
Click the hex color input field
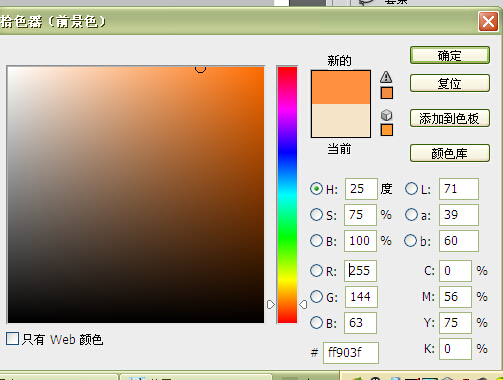[351, 353]
